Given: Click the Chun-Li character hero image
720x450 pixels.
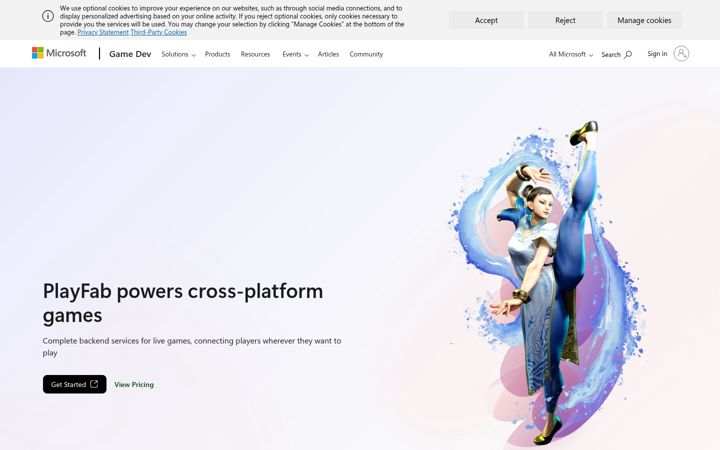Looking at the screenshot, I should 549,284.
